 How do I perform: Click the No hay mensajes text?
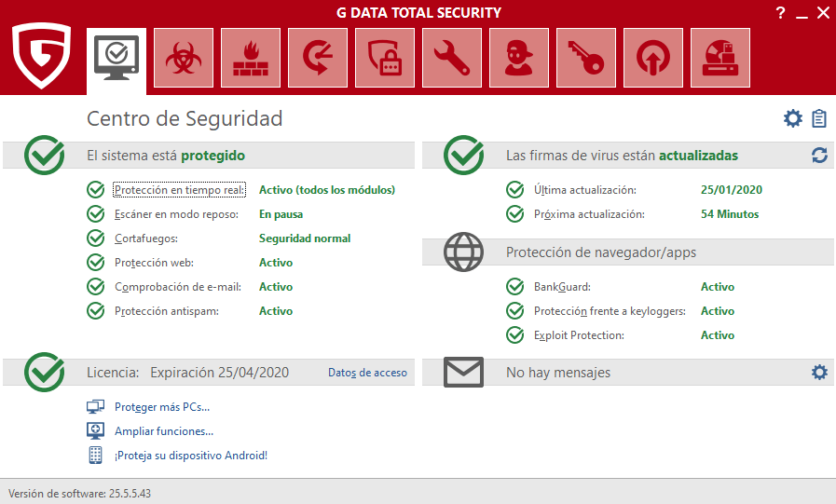coord(558,373)
